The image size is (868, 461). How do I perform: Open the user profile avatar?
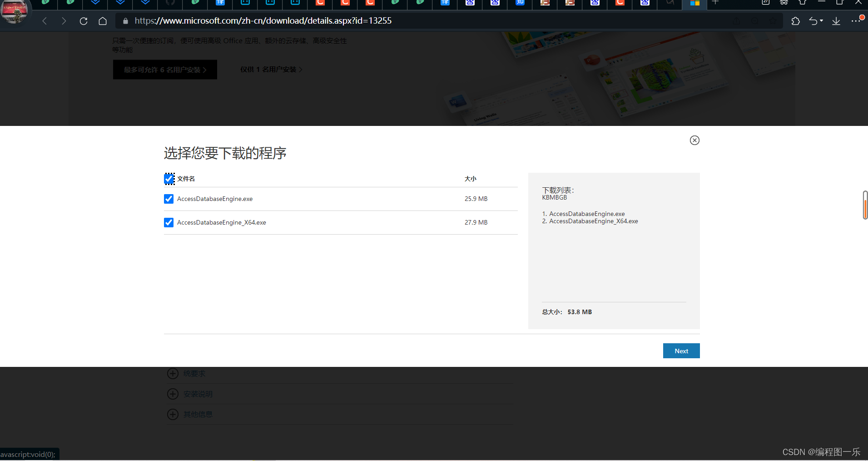click(15, 11)
